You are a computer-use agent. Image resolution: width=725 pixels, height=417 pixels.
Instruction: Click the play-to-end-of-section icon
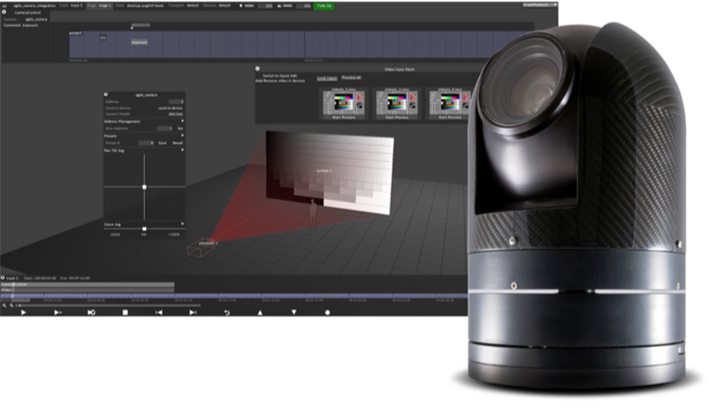tap(57, 313)
